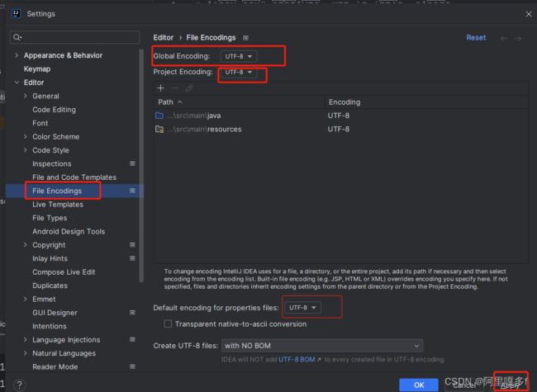
Task: Expand the General node
Action: [x=25, y=96]
